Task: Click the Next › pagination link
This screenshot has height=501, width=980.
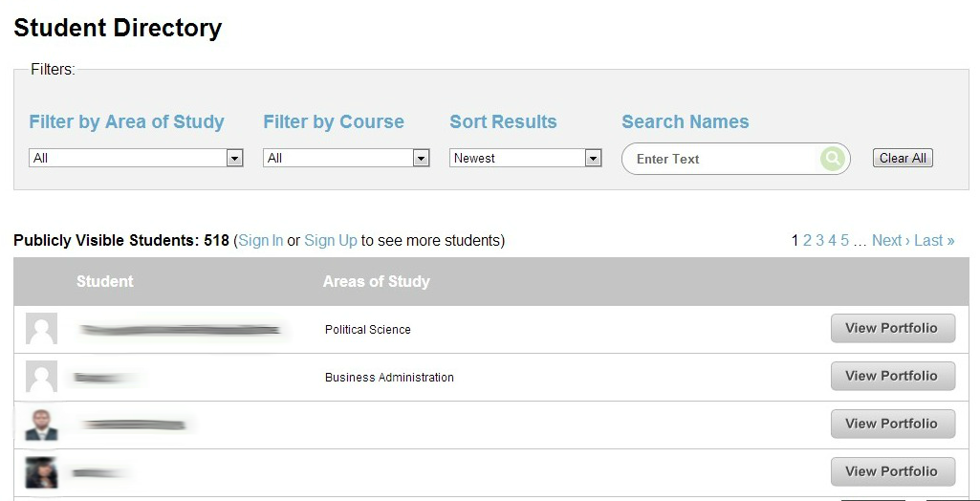Action: point(890,241)
